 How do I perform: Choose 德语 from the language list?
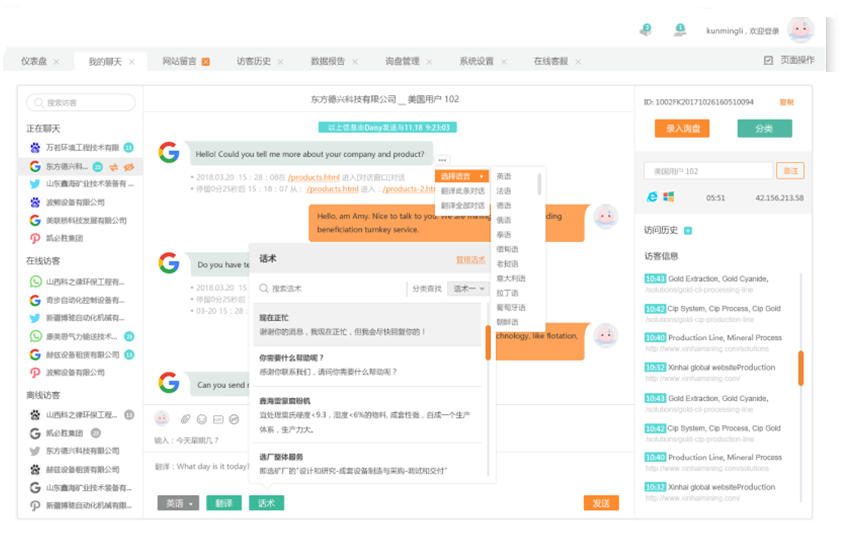pos(504,205)
